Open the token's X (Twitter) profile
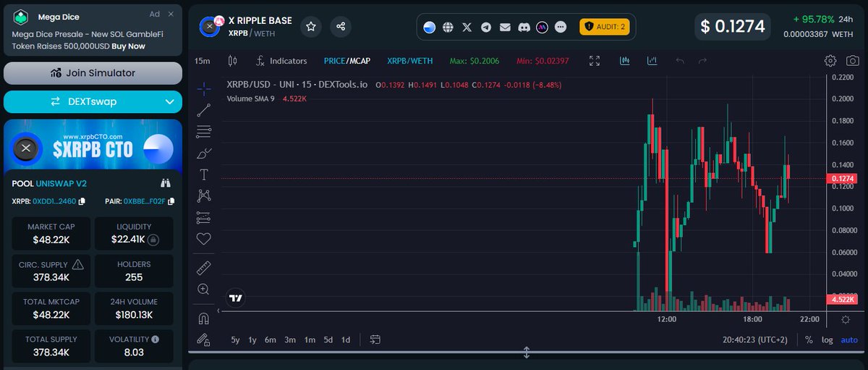This screenshot has height=370, width=868. pos(467,27)
